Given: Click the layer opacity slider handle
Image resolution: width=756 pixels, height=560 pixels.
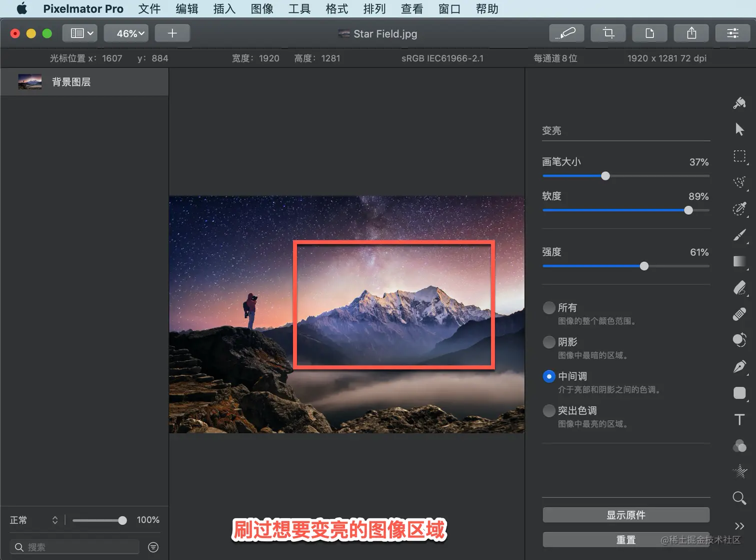Looking at the screenshot, I should click(122, 521).
